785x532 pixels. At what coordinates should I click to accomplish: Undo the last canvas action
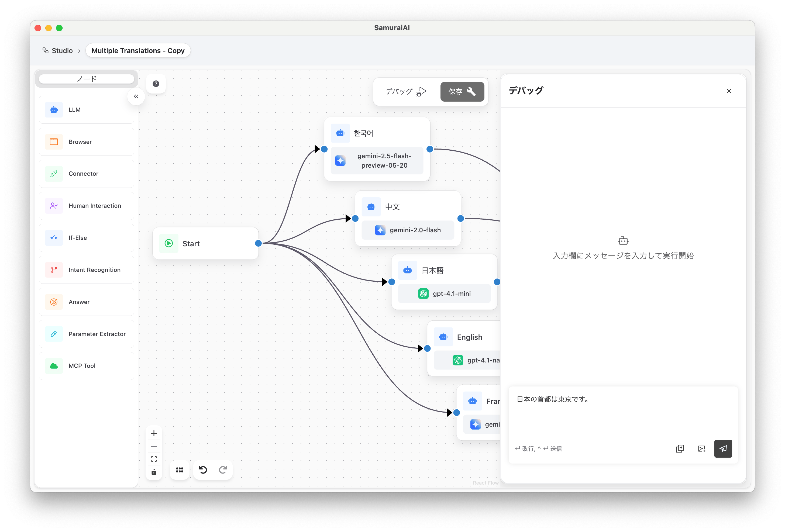click(x=203, y=470)
